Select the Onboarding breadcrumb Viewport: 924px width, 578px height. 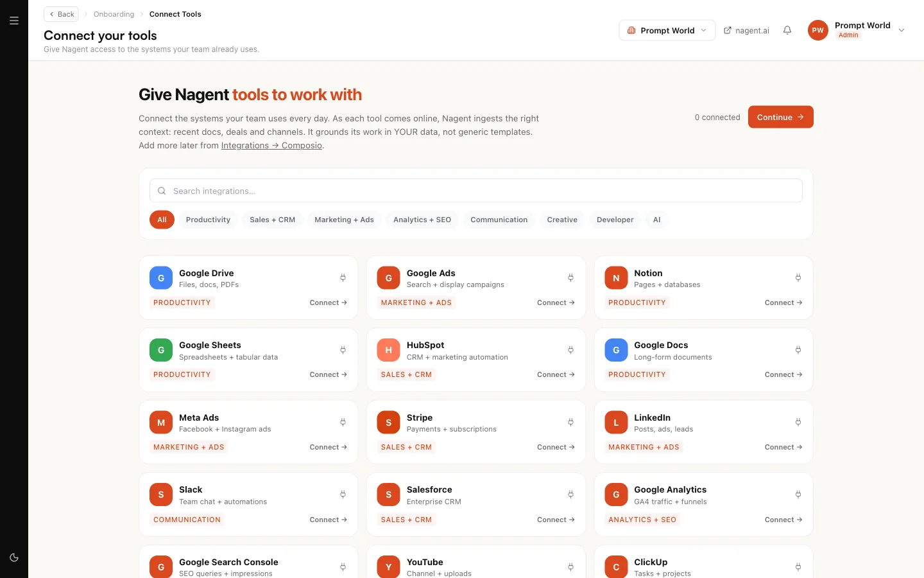pyautogui.click(x=114, y=14)
